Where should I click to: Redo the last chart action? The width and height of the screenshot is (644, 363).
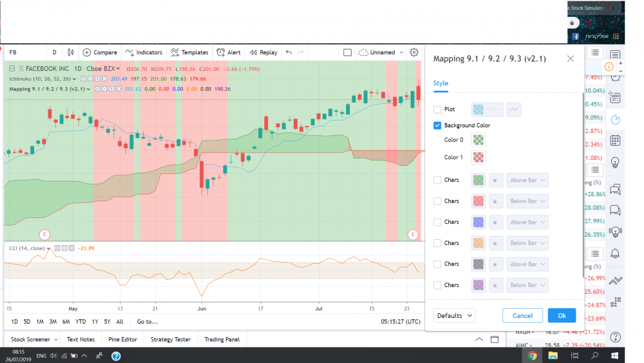(x=301, y=52)
